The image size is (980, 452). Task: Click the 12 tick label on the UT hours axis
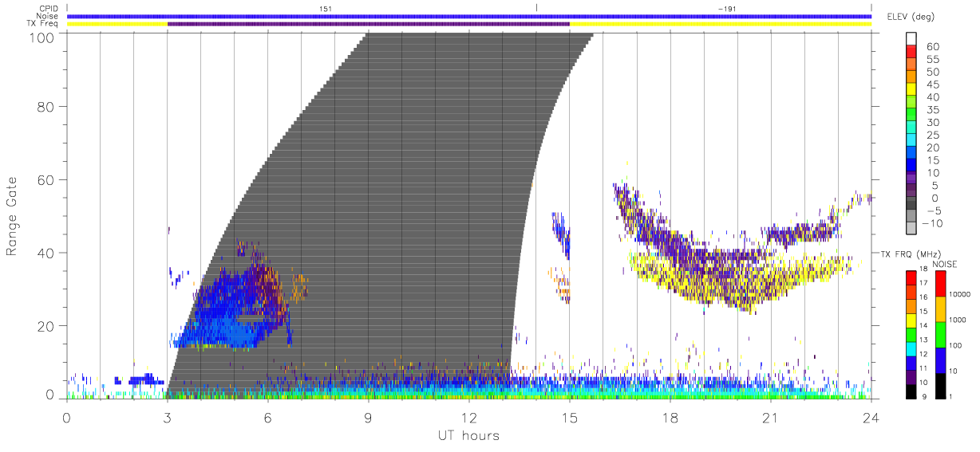pyautogui.click(x=469, y=417)
